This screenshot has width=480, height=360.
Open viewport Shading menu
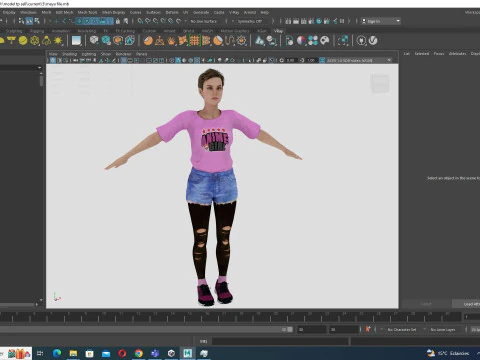click(x=69, y=54)
